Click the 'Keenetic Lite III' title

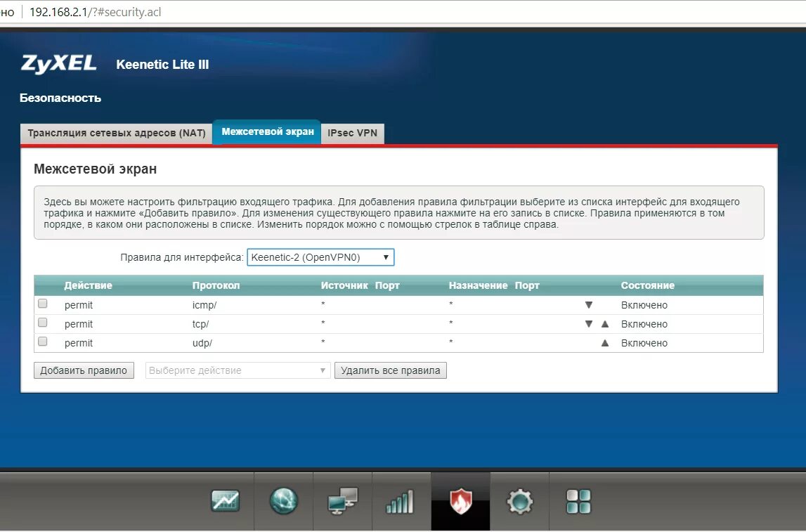pyautogui.click(x=162, y=64)
